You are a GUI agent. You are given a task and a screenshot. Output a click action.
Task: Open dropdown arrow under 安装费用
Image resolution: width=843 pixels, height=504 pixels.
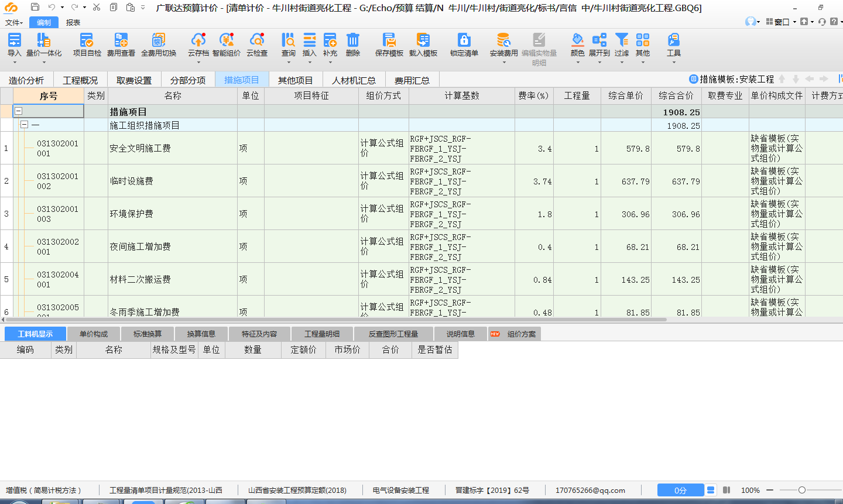(503, 62)
